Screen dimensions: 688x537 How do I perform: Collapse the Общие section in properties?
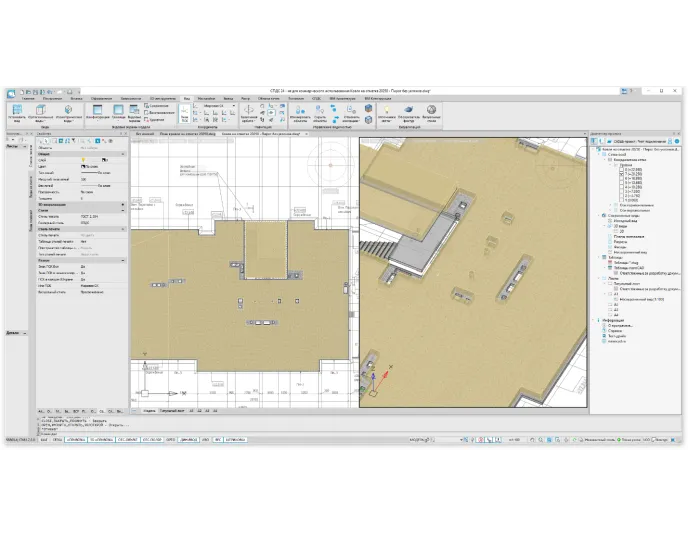[x=122, y=155]
